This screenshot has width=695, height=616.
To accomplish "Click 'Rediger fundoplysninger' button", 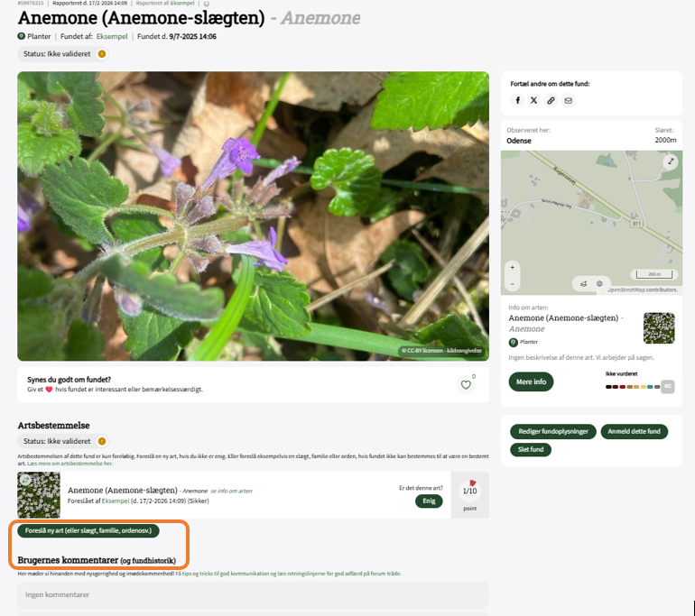I will pyautogui.click(x=552, y=431).
